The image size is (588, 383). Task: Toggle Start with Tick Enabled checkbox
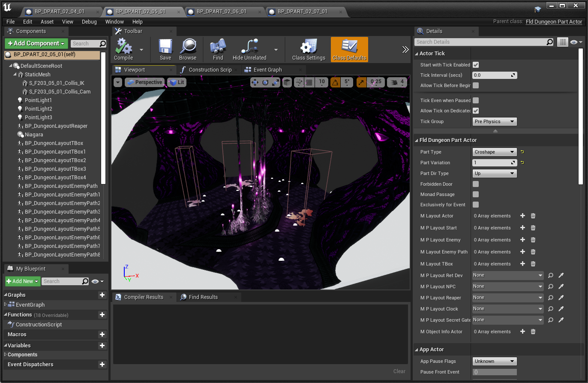pyautogui.click(x=476, y=65)
